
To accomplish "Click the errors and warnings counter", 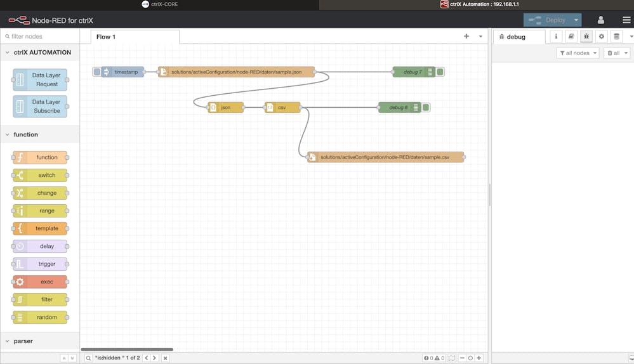I will 434,358.
